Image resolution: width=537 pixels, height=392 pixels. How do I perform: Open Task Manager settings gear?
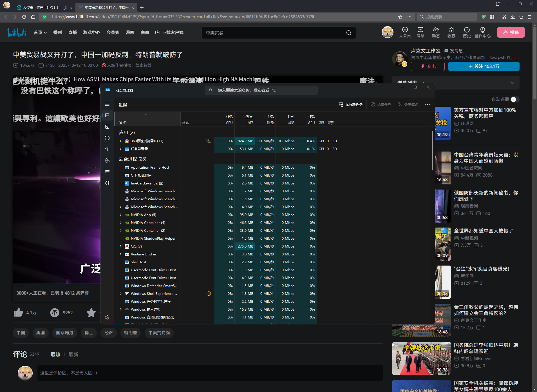pyautogui.click(x=107, y=317)
